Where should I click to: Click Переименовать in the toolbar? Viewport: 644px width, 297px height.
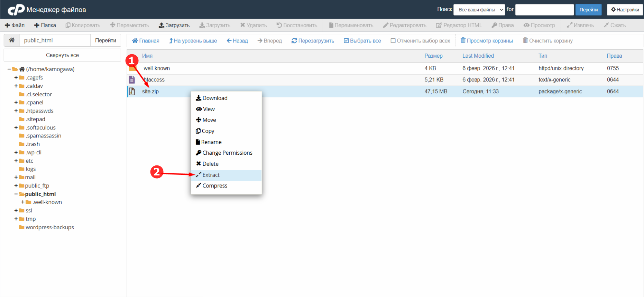(351, 25)
